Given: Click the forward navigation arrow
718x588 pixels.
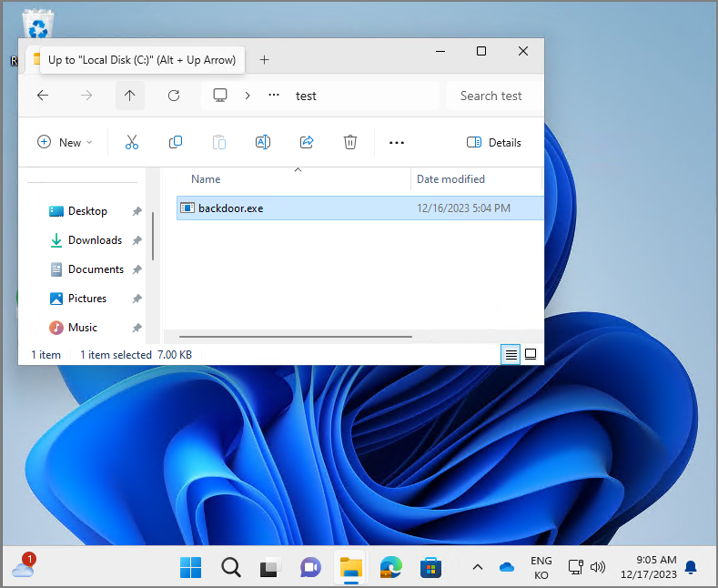Looking at the screenshot, I should (86, 96).
